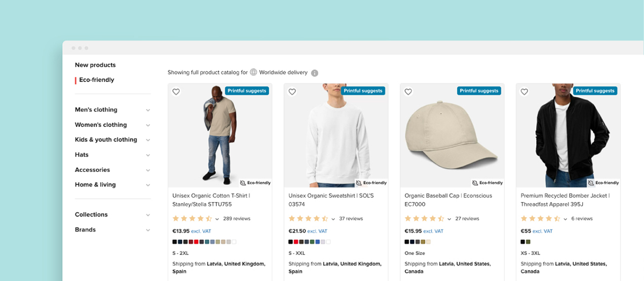The height and width of the screenshot is (281, 644).
Task: Click the S - XXL size range
Action: click(x=297, y=253)
